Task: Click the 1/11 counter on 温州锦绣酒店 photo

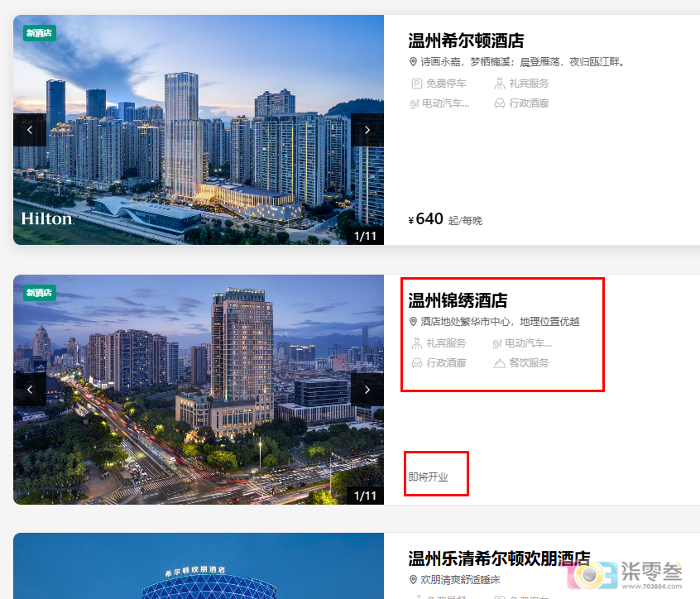Action: click(x=365, y=496)
